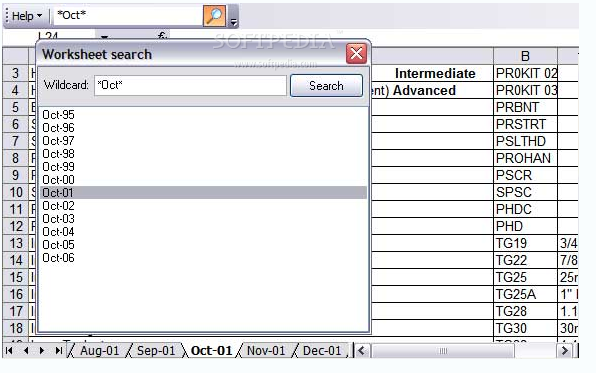Image resolution: width=596 pixels, height=373 pixels.
Task: Open the Name Box dropdown arrow
Action: [104, 37]
